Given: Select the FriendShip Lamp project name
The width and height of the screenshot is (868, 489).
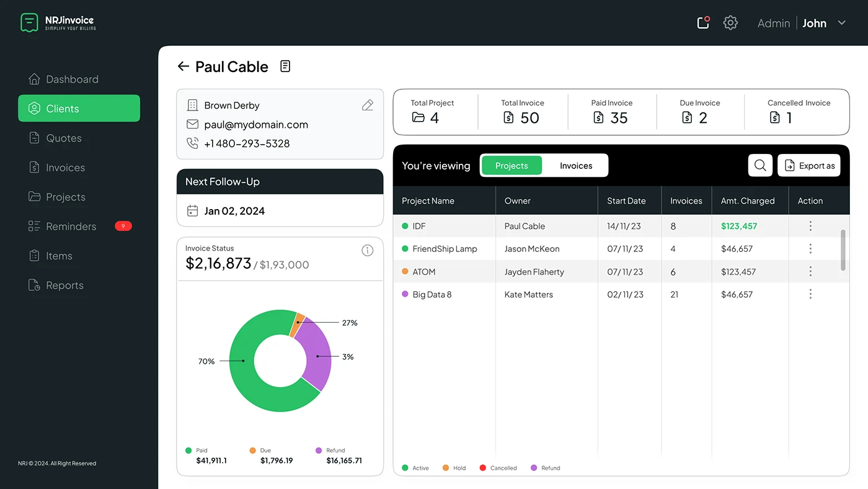Looking at the screenshot, I should (x=445, y=249).
